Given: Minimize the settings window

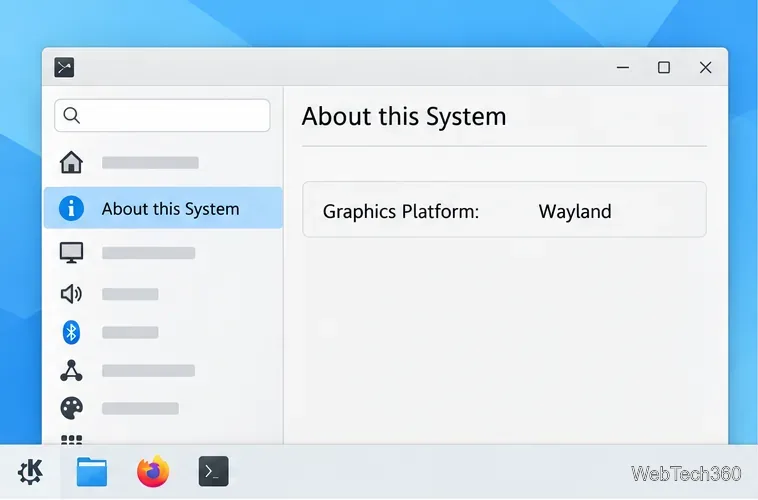Looking at the screenshot, I should click(x=623, y=67).
